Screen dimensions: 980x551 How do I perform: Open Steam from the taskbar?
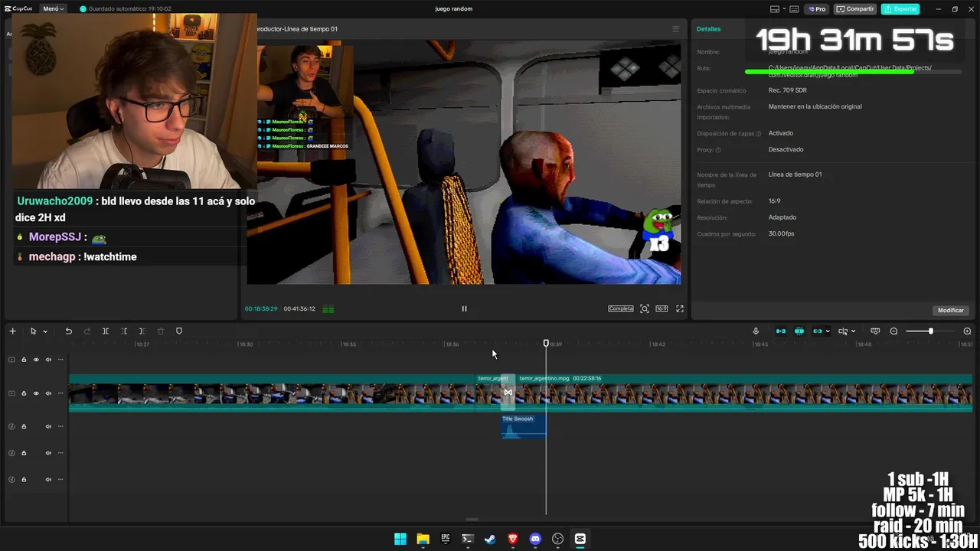[x=490, y=539]
